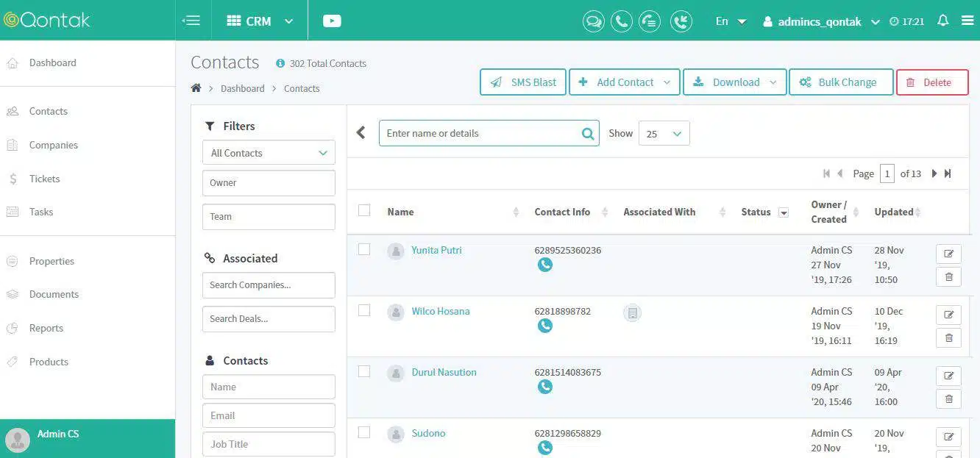Expand the Add Contact dropdown

coord(667,82)
